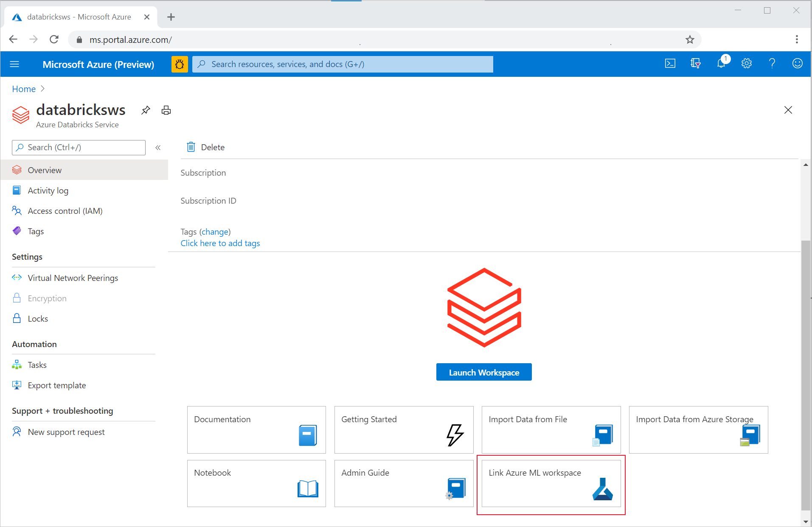Screen dimensions: 812x527
Task: Open the portal settings gear
Action: point(746,64)
